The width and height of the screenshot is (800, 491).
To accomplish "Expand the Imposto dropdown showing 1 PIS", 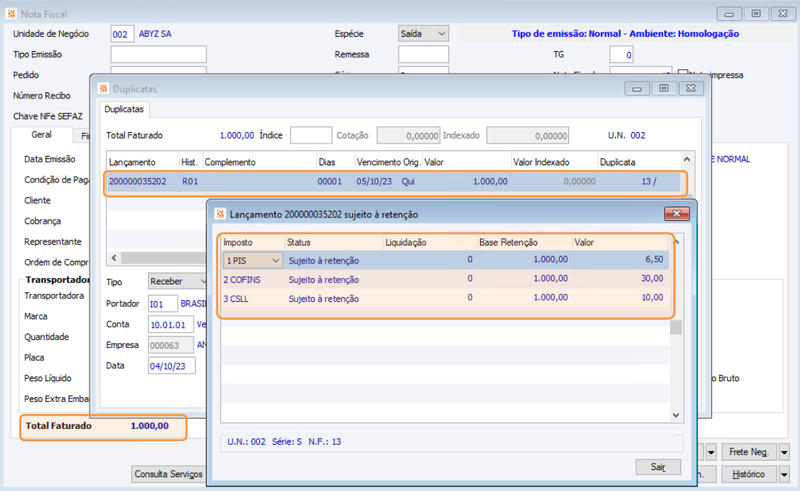I will [253, 260].
